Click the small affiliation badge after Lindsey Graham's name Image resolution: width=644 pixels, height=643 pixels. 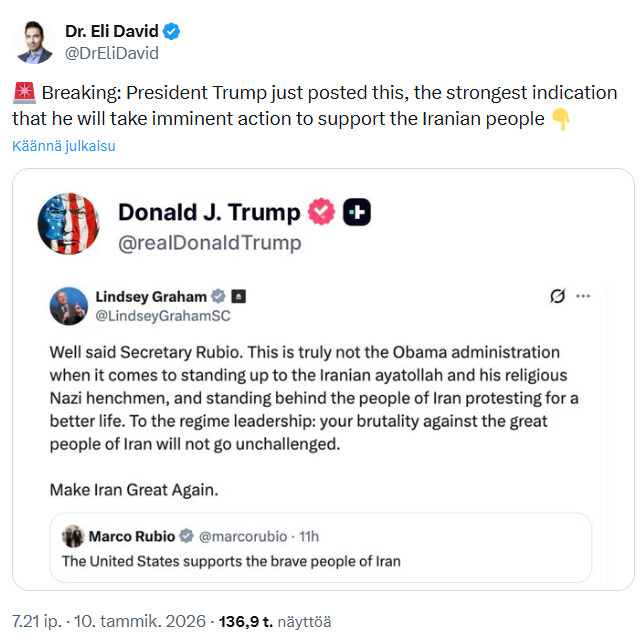click(239, 296)
